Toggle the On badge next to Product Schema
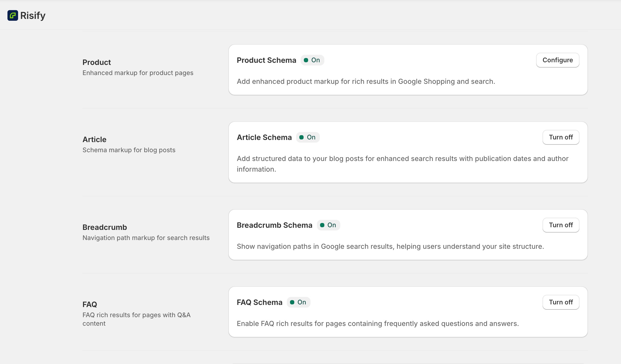Screen dimensions: 621x364 [x=312, y=60]
